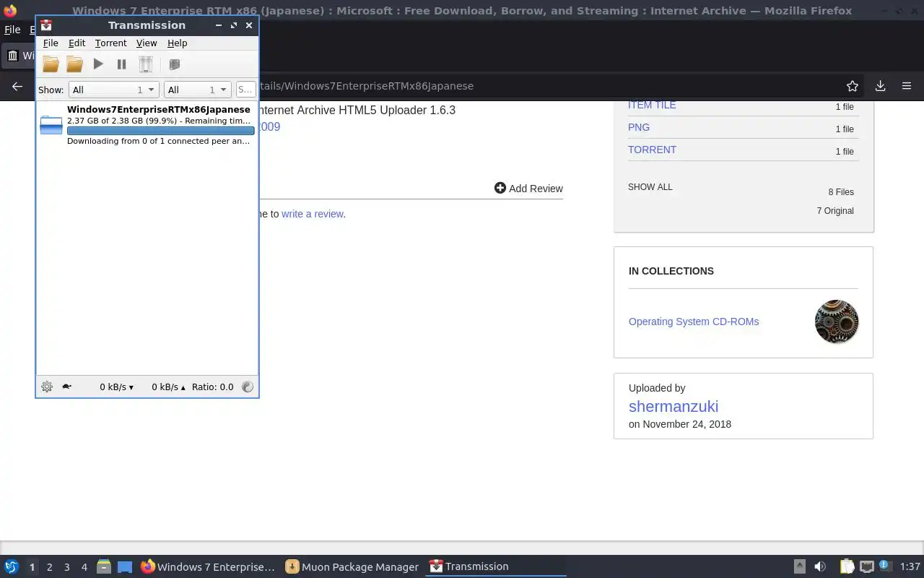Viewport: 924px width, 578px height.
Task: Open clipboard manager tray icon
Action: click(847, 567)
